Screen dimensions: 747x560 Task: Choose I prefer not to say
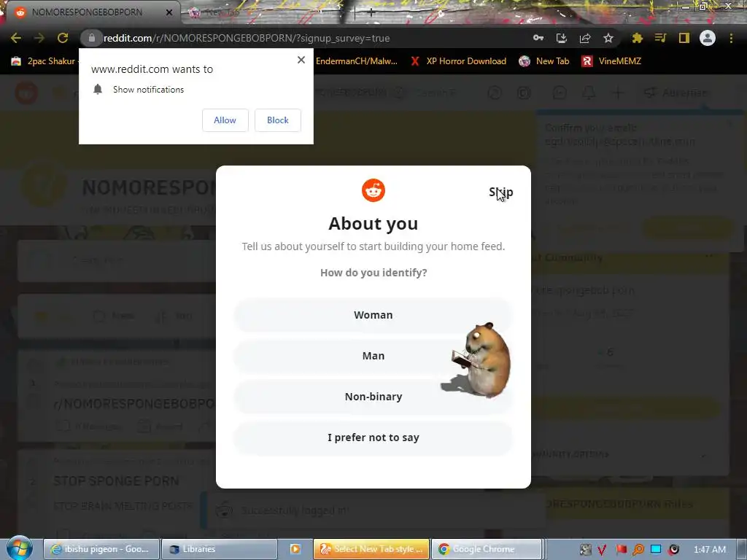tap(373, 437)
